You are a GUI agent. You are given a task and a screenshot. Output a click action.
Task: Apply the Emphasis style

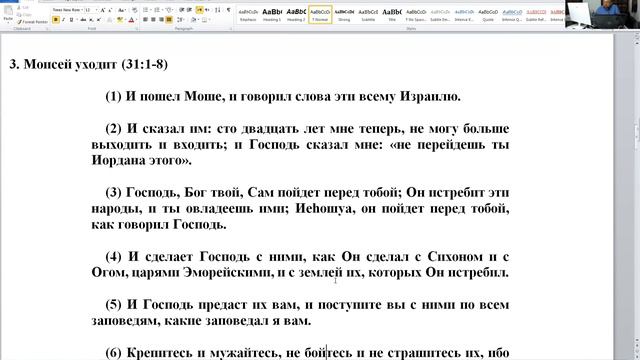(248, 14)
